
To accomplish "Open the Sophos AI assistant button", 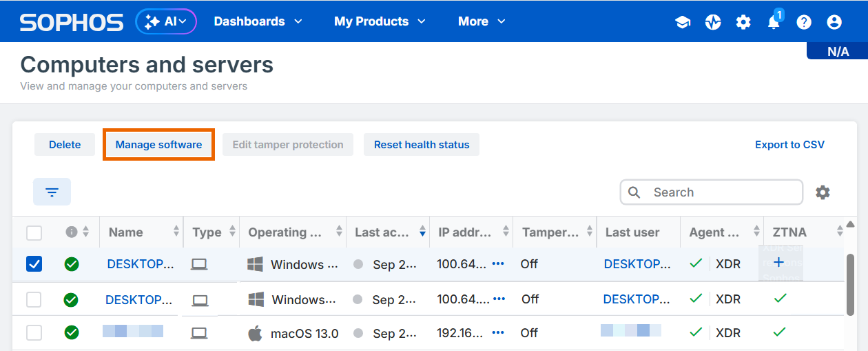I will [x=166, y=21].
